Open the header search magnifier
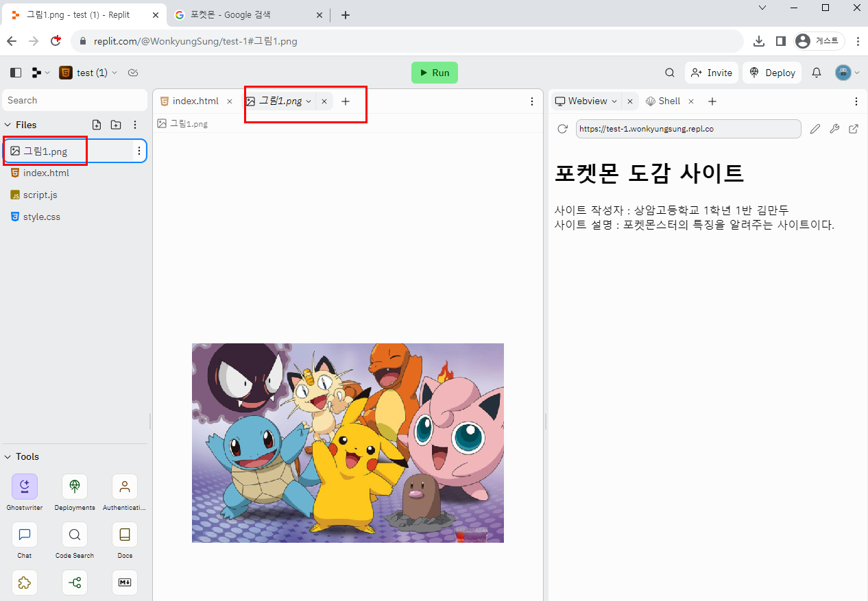The height and width of the screenshot is (601, 868). 670,73
